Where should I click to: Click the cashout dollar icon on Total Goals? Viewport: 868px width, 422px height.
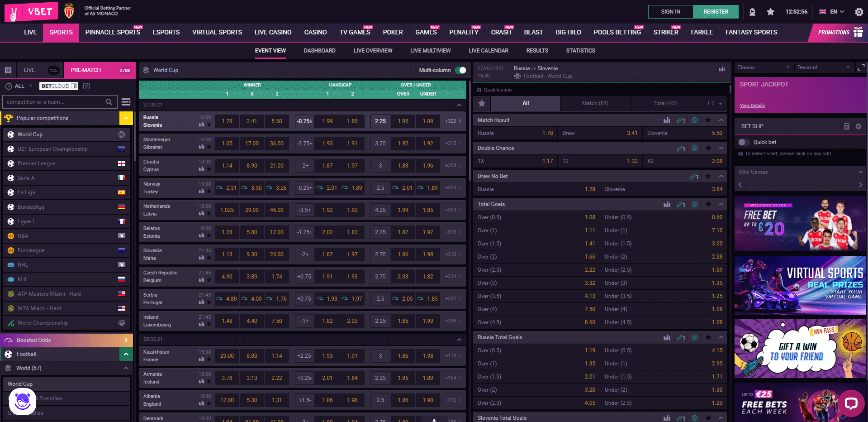coord(695,204)
